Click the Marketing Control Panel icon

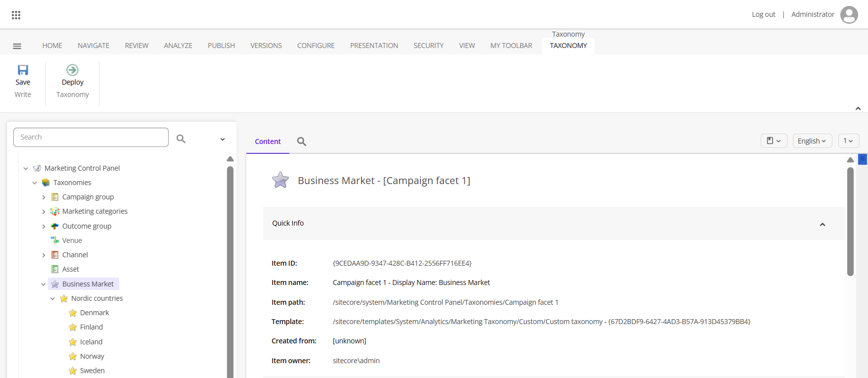click(37, 168)
